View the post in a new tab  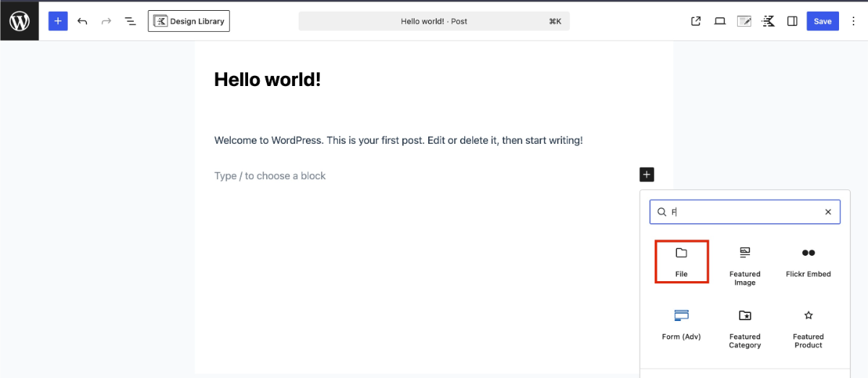click(696, 21)
